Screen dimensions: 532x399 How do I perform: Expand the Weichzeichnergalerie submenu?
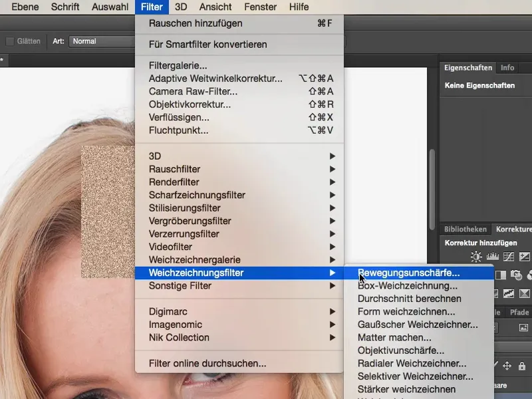239,260
